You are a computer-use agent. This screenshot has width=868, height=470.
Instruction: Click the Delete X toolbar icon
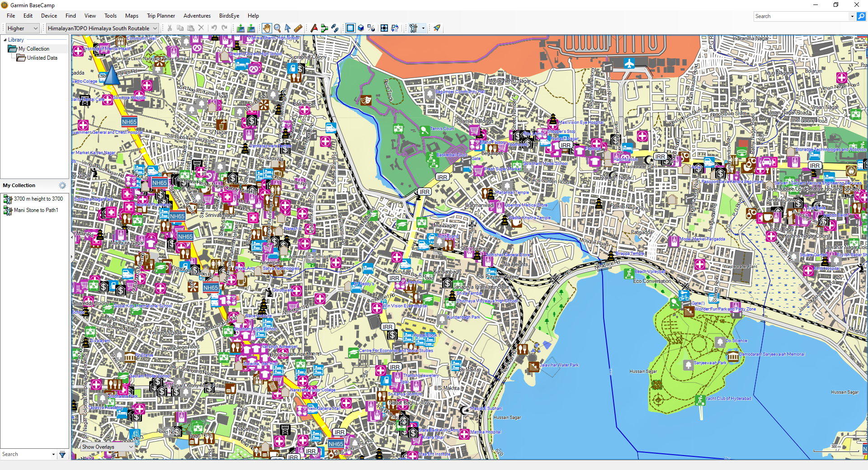pos(201,28)
